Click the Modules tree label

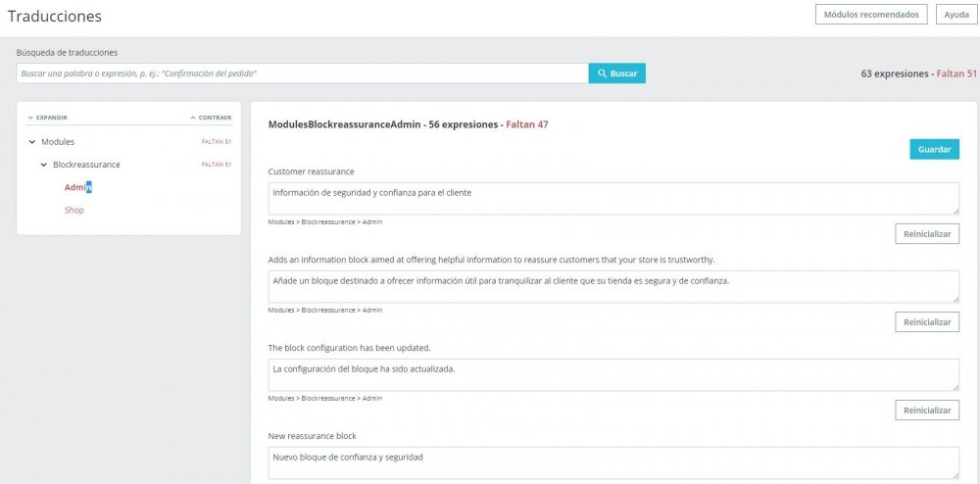[58, 142]
